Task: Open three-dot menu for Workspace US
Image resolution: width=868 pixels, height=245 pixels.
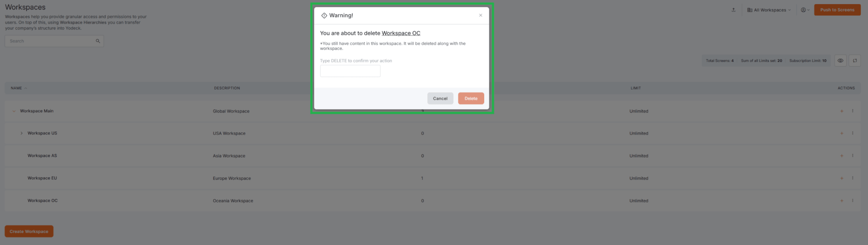Action: (x=853, y=133)
